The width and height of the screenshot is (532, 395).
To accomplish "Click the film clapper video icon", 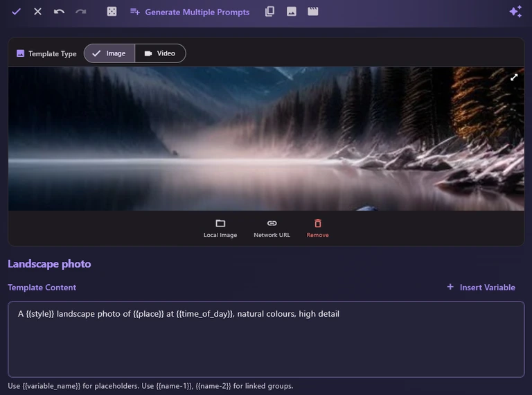I will click(x=313, y=12).
